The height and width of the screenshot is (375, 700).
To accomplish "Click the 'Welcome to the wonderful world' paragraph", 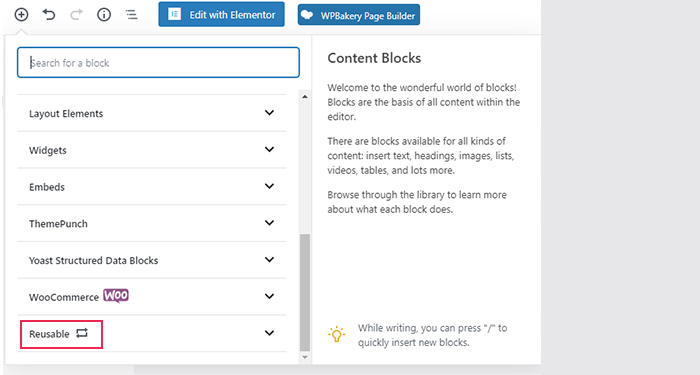I will point(424,102).
